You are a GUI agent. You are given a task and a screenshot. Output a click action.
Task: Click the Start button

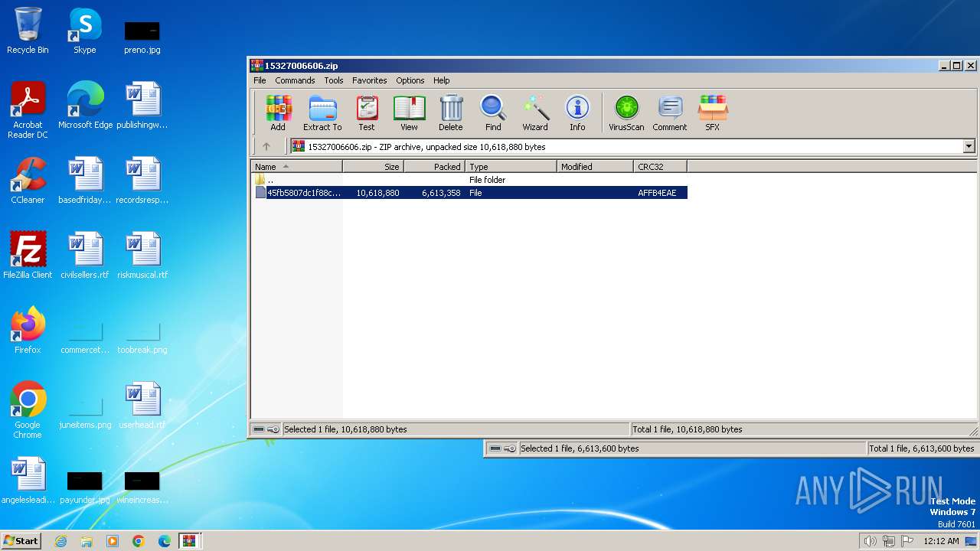21,540
